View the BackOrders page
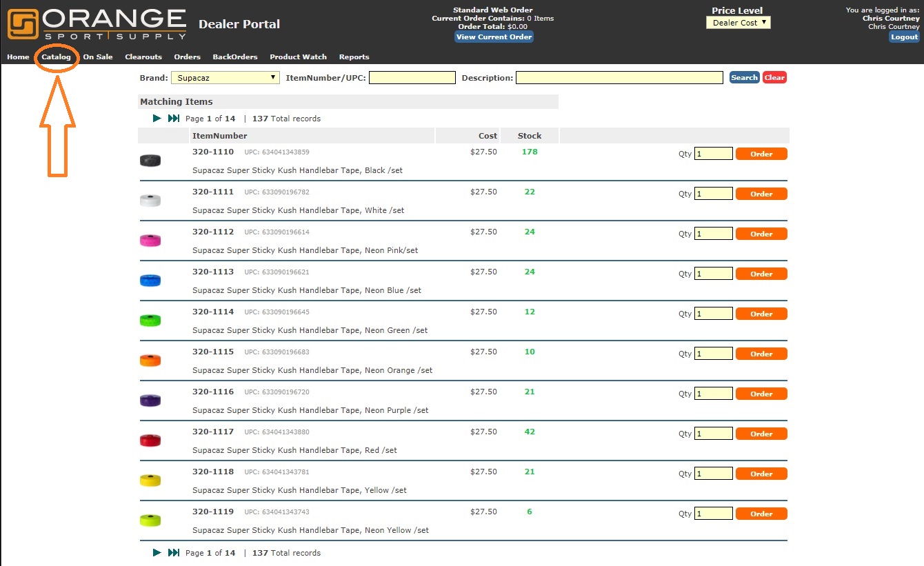Image resolution: width=924 pixels, height=566 pixels. 235,57
